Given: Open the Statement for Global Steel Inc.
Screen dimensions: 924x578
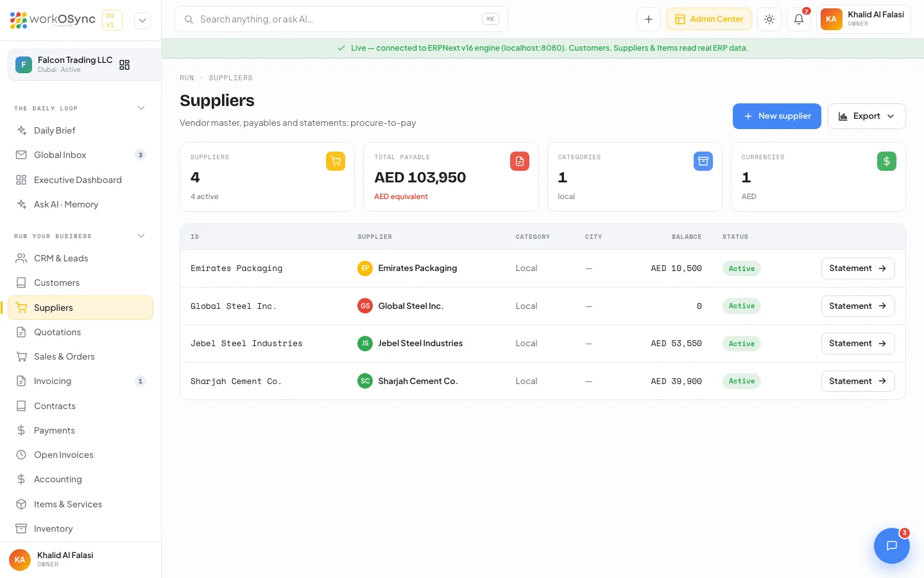Looking at the screenshot, I should tap(858, 306).
